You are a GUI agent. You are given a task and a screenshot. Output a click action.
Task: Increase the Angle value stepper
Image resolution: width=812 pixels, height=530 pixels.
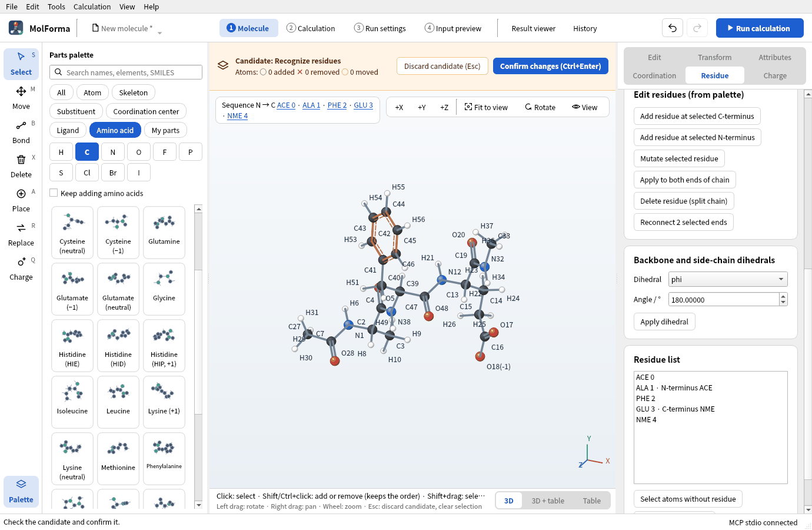tap(783, 296)
